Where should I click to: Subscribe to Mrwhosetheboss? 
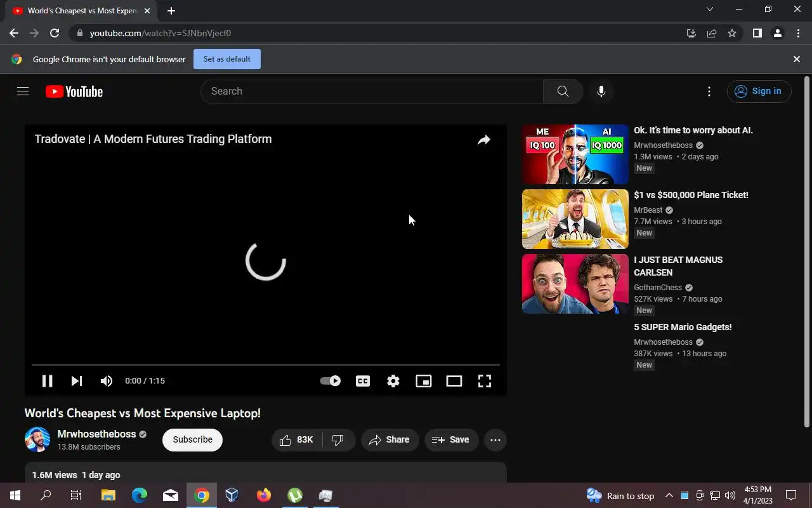click(192, 440)
